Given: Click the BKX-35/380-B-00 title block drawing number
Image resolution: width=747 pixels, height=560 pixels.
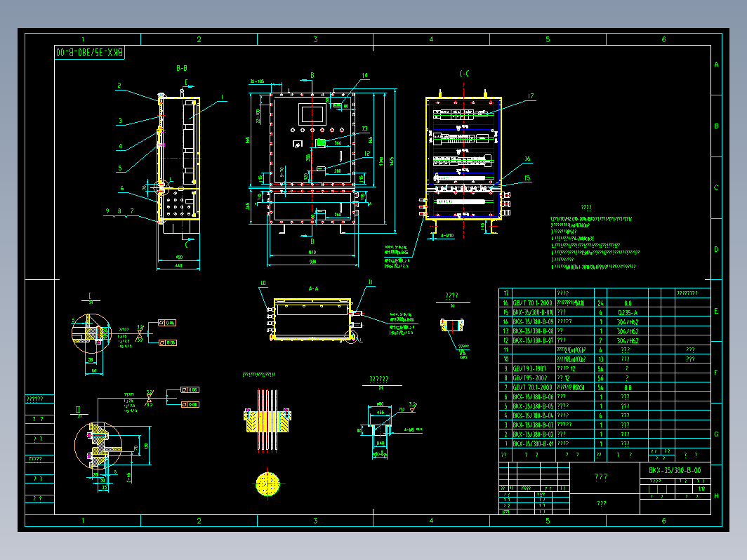Looking at the screenshot, I should click(x=675, y=470).
